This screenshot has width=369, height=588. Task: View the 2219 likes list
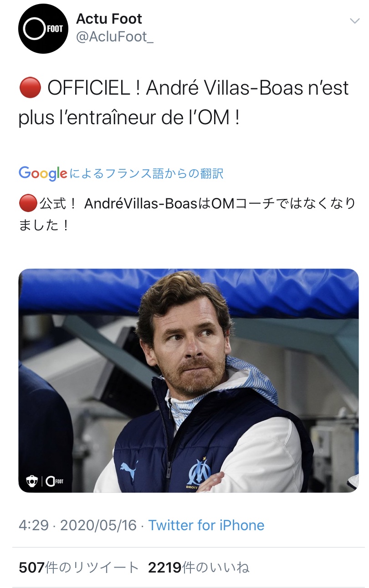pyautogui.click(x=199, y=568)
